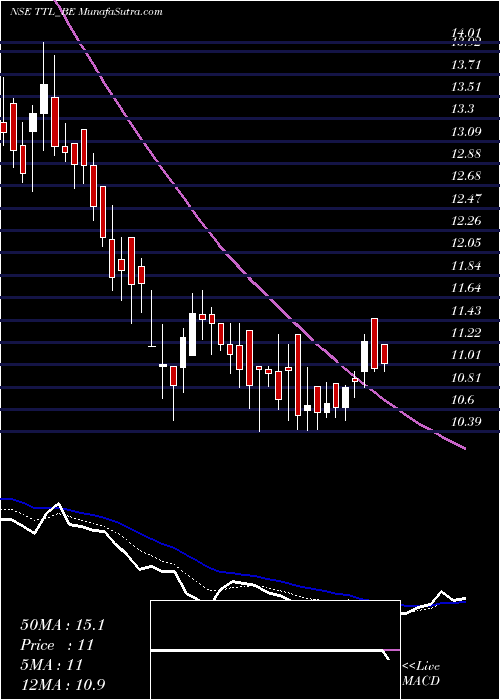Viewport: 500px width, 700px height.
Task: Click the 10.39 price axis label
Action: [x=467, y=422]
